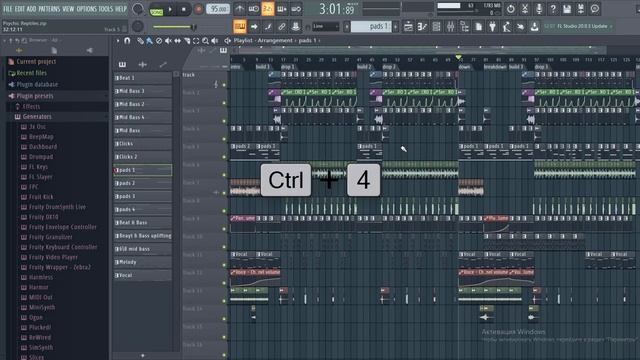
Task: Select the Melody pattern in picker
Action: 142,262
